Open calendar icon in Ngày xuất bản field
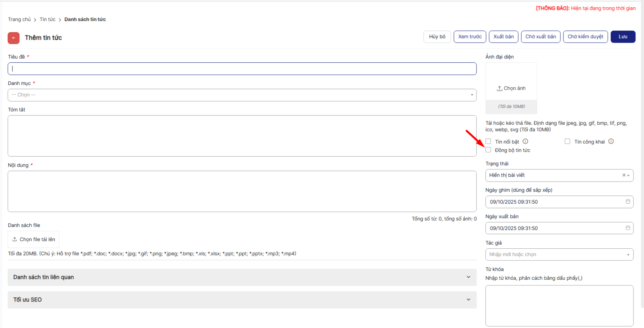This screenshot has width=644, height=328. 627,228
